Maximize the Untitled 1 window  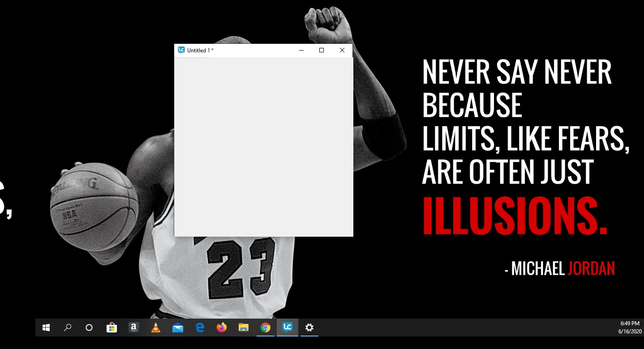pos(322,51)
